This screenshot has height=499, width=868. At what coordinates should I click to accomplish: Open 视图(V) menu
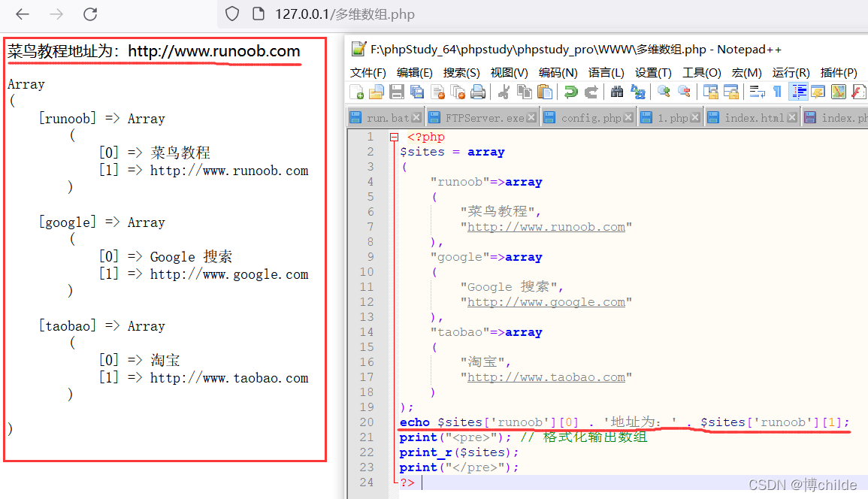pos(510,73)
